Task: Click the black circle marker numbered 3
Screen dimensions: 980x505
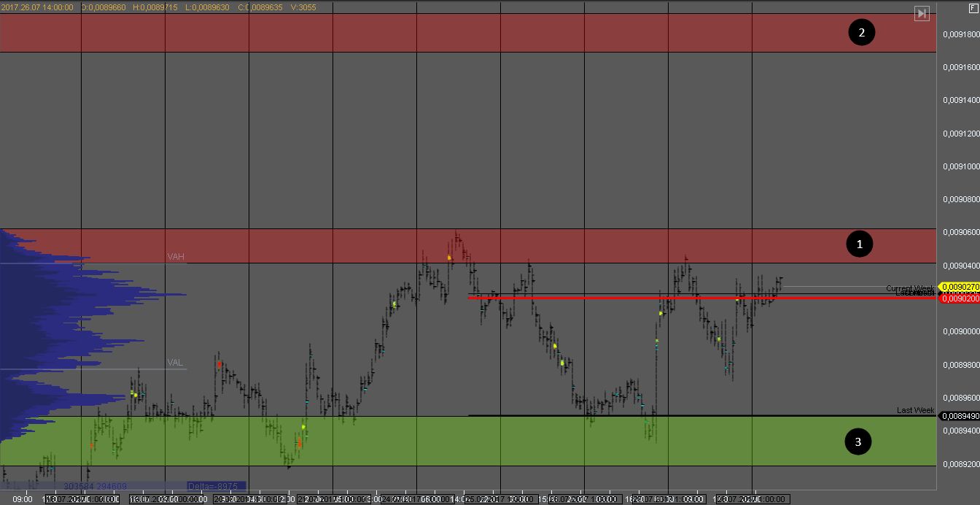Action: pyautogui.click(x=857, y=441)
